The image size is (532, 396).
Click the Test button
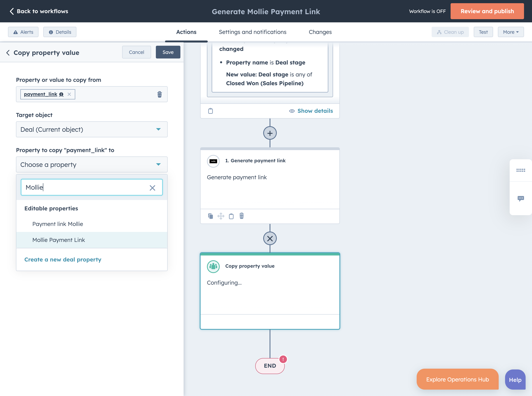click(483, 32)
